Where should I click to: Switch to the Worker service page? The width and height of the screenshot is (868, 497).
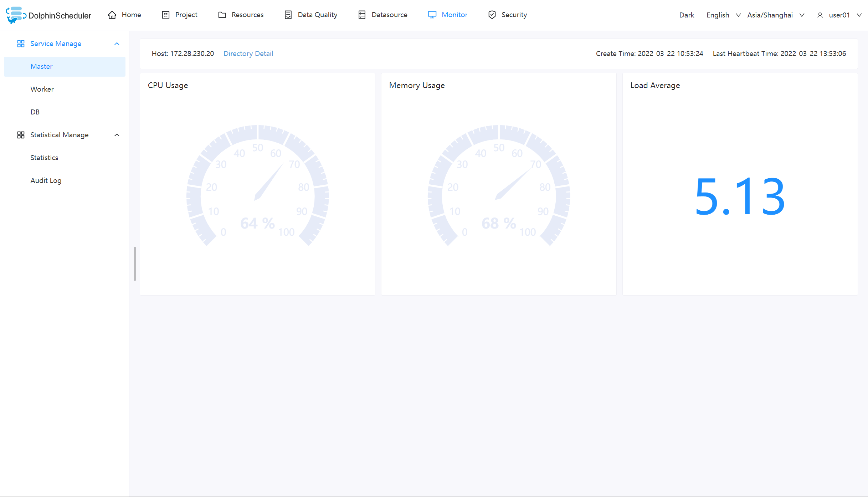(42, 89)
